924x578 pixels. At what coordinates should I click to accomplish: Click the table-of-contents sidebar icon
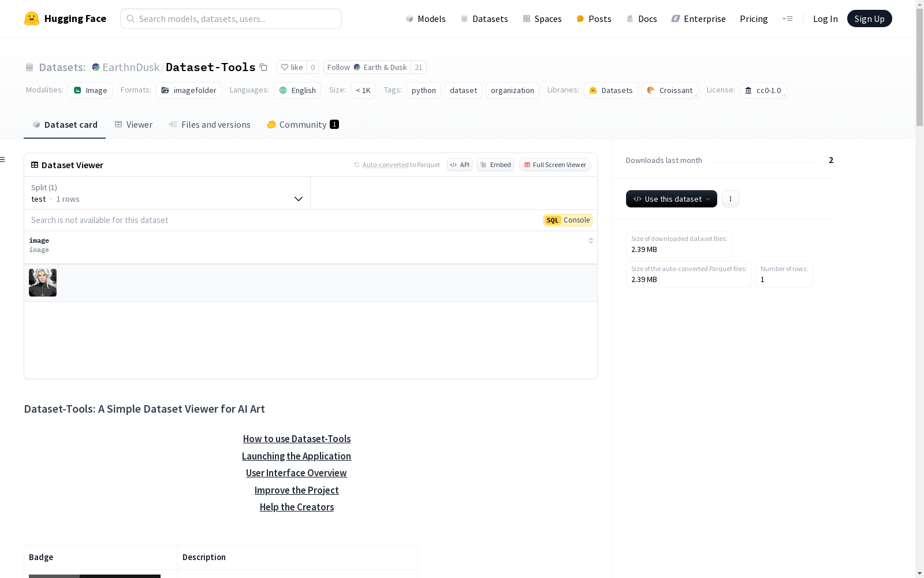tap(3, 160)
